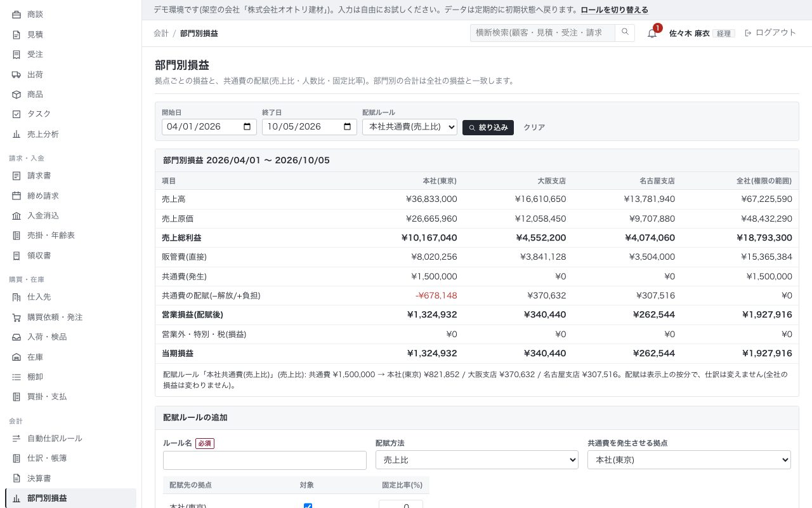Click the 名古屋支店 column header
This screenshot has height=508, width=812.
[x=657, y=181]
